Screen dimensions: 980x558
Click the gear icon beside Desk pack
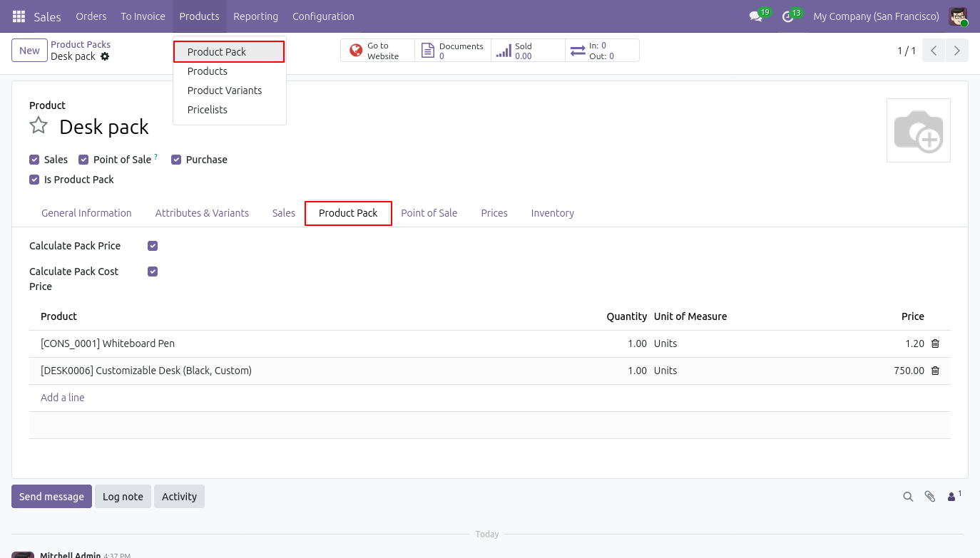(x=105, y=56)
